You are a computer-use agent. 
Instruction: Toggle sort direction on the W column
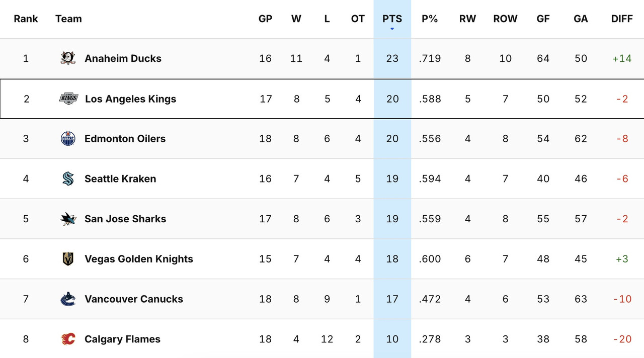[x=296, y=19]
